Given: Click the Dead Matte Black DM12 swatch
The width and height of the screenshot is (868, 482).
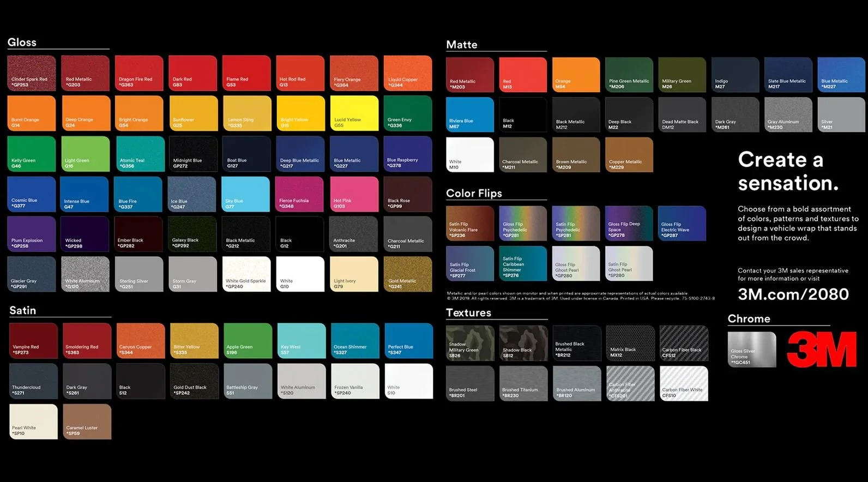Looking at the screenshot, I should pos(682,115).
